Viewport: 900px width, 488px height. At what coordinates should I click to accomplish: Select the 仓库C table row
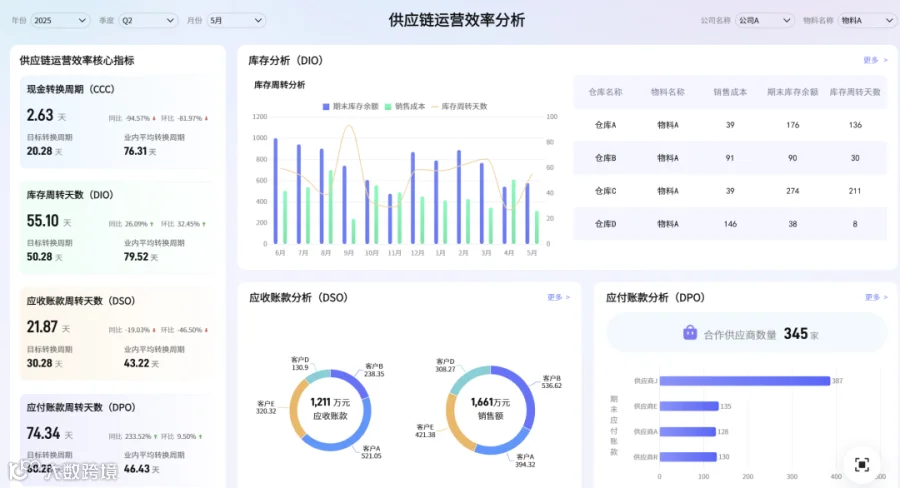[x=730, y=191]
